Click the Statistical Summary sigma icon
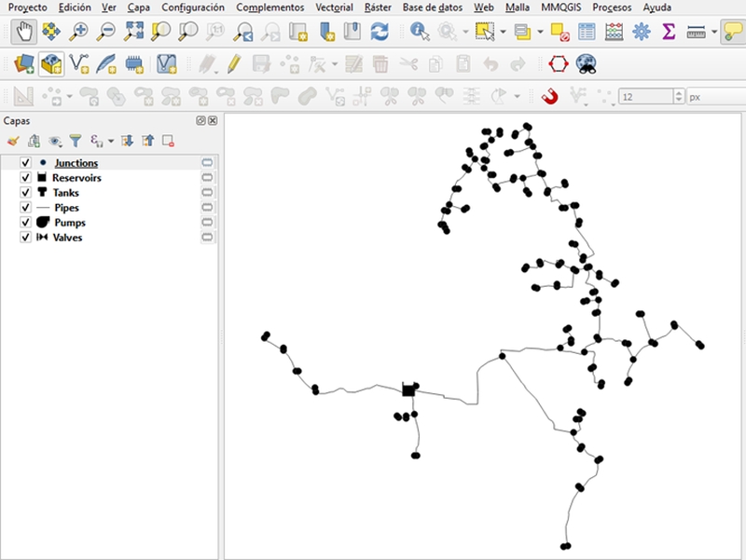 click(669, 32)
